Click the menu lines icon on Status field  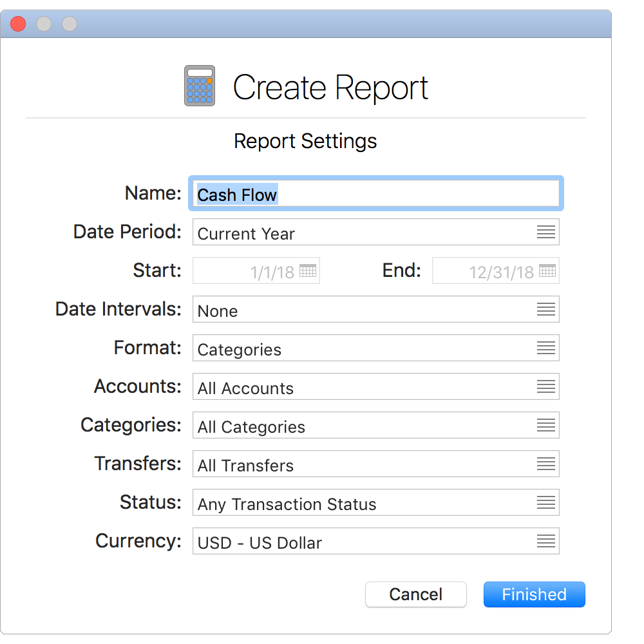(546, 502)
